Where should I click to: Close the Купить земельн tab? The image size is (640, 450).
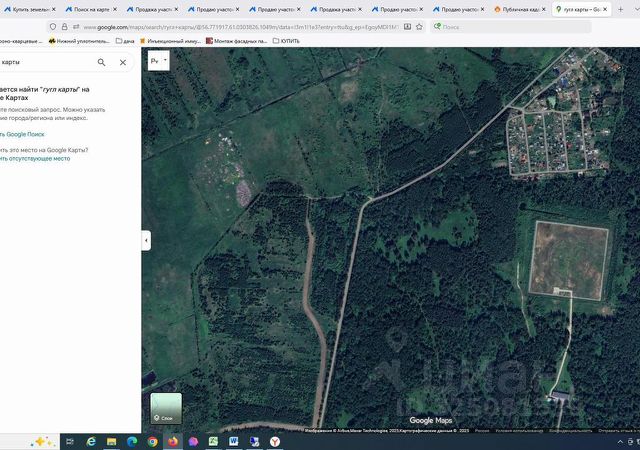click(x=53, y=9)
